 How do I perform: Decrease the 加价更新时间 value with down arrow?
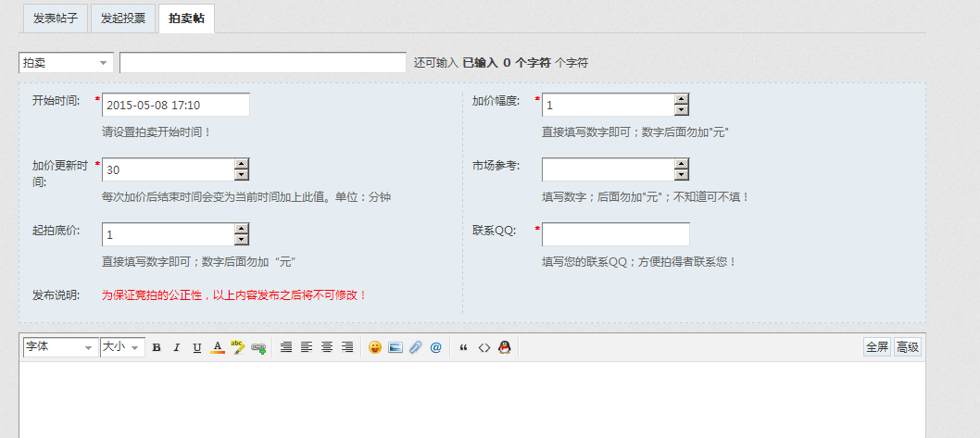[x=242, y=175]
